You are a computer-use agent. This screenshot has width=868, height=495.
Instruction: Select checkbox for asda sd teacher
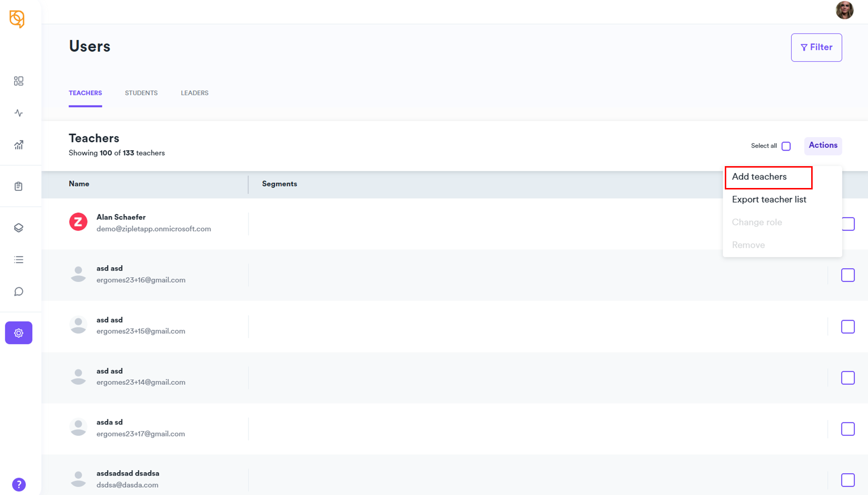(x=848, y=429)
